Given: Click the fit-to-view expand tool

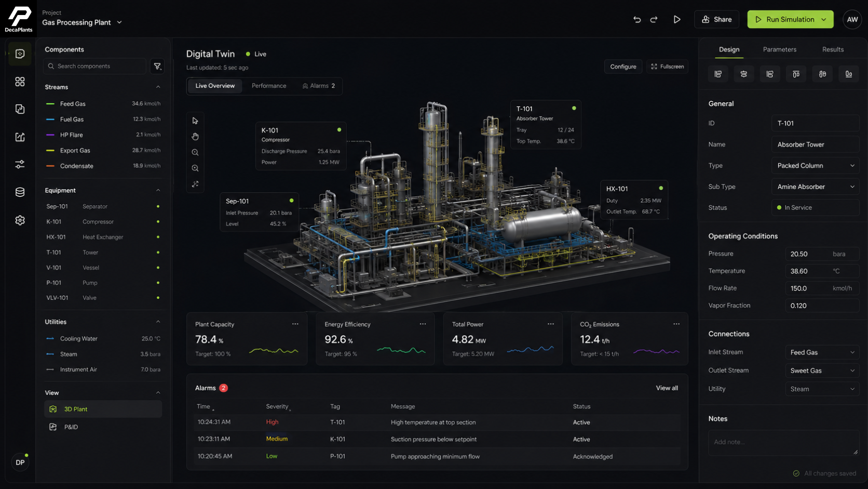Looking at the screenshot, I should click(195, 184).
